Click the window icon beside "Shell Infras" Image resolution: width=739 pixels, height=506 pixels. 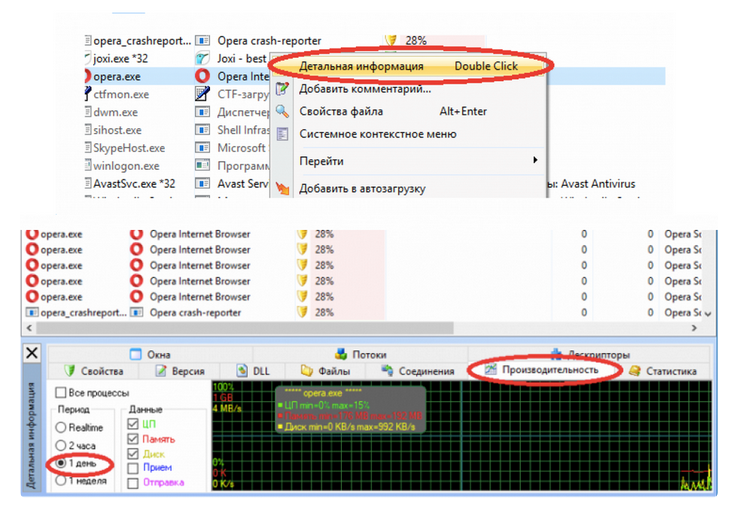[202, 130]
